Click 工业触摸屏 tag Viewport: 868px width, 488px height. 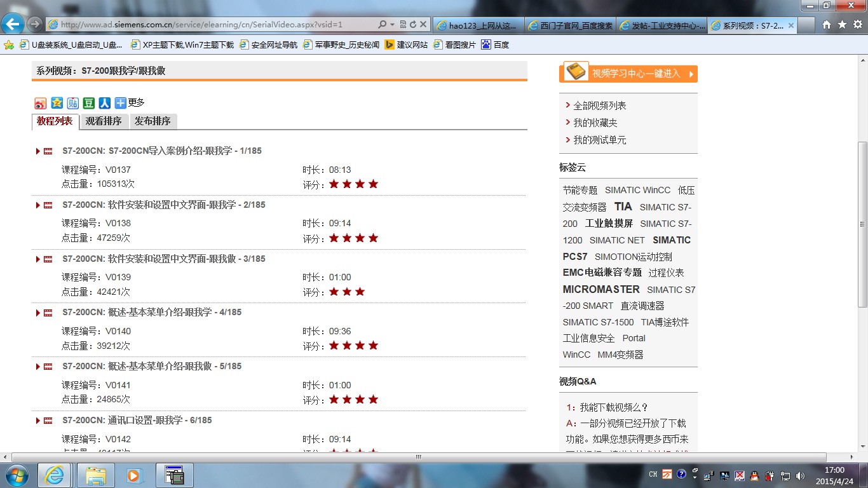pyautogui.click(x=609, y=224)
